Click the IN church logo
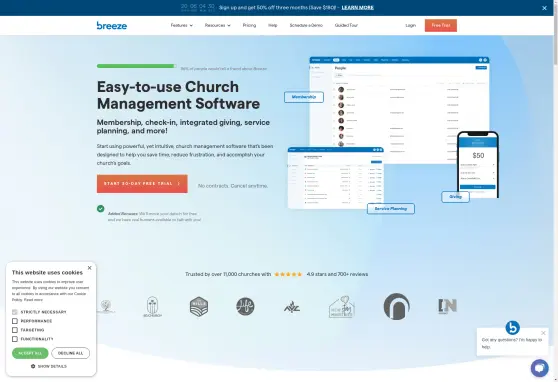Image resolution: width=558 pixels, height=382 pixels. point(447,306)
